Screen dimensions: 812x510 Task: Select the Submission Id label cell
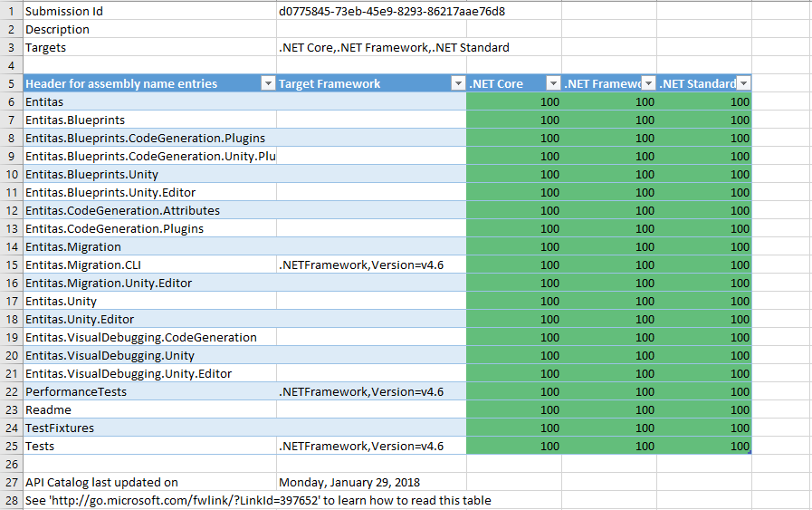click(149, 12)
